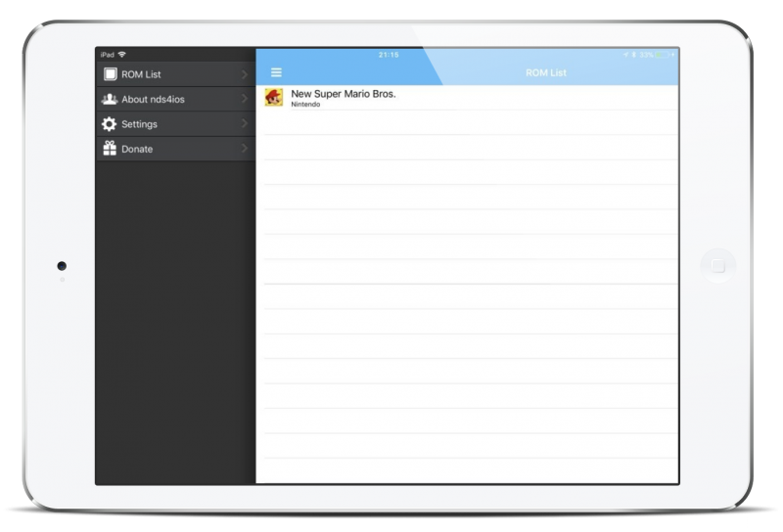Open the Settings menu label
Viewport: 783px width, 532px height.
(x=139, y=124)
